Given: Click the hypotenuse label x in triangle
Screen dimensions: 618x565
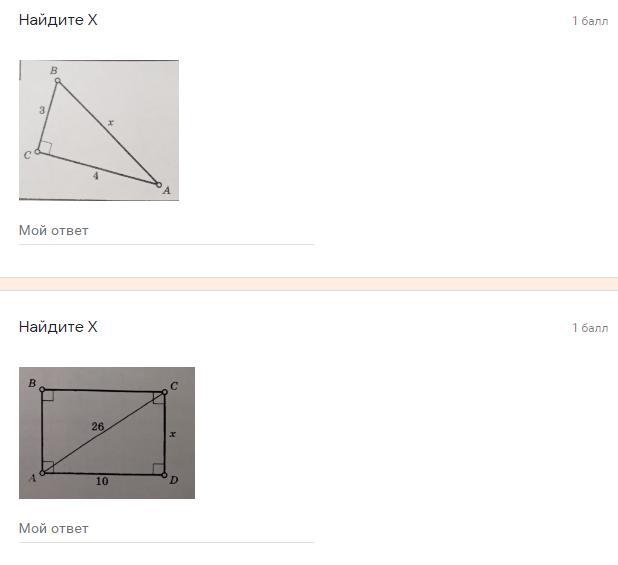Looking at the screenshot, I should (111, 123).
